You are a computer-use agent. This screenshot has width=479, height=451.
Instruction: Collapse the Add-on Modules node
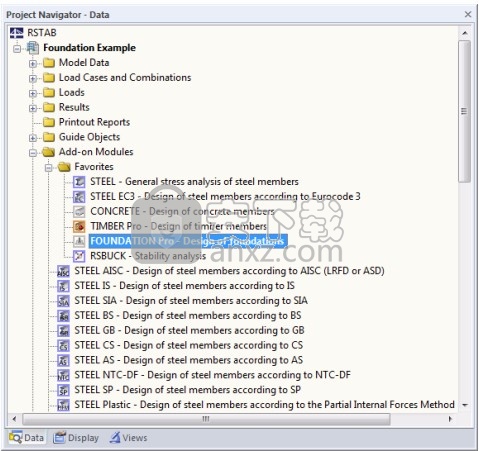(x=33, y=153)
